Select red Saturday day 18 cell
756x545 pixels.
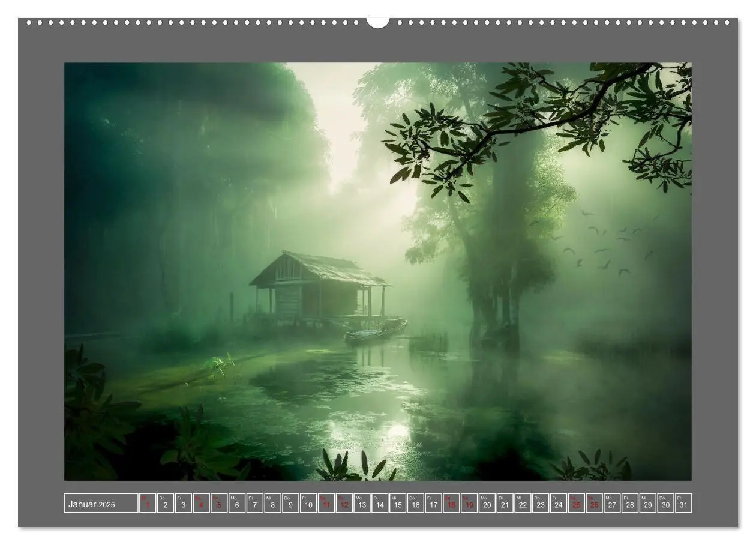[x=451, y=504]
